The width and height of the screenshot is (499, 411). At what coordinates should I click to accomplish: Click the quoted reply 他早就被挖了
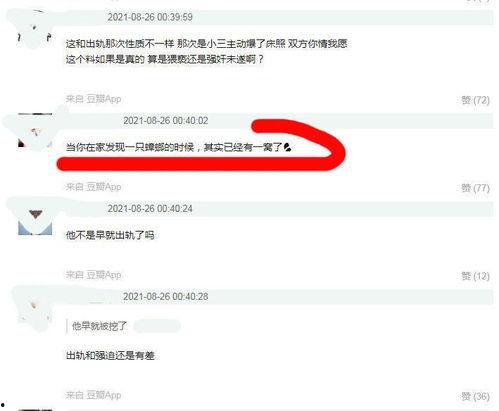pyautogui.click(x=99, y=326)
